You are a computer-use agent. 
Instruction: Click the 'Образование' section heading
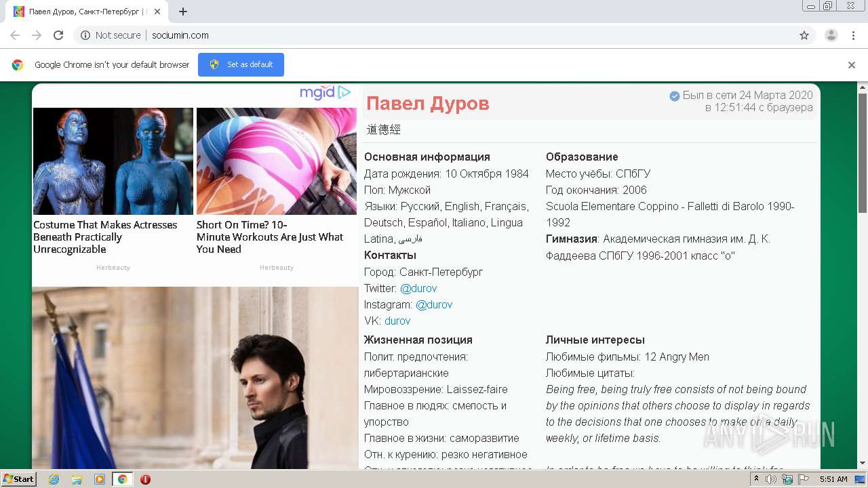click(582, 157)
